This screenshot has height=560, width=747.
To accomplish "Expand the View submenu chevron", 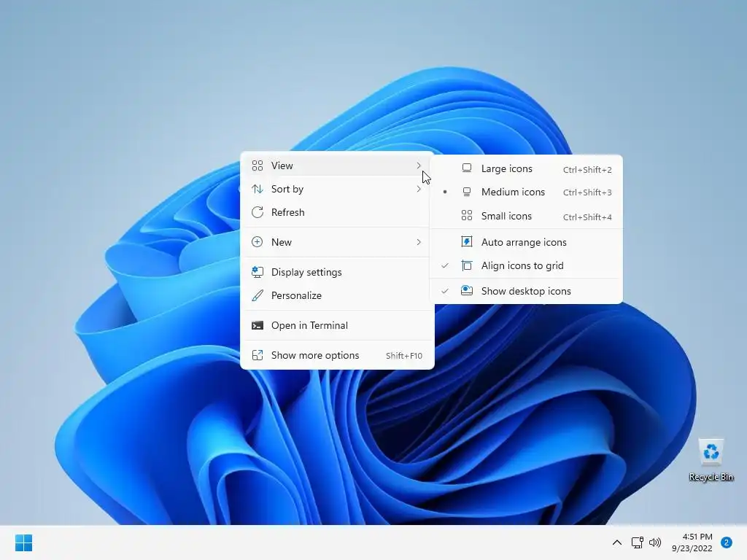I will [x=418, y=166].
